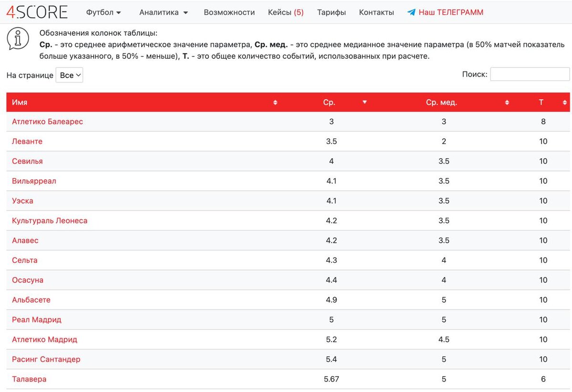Open Наш ТЕЛЕГРАММ link

[x=451, y=12]
